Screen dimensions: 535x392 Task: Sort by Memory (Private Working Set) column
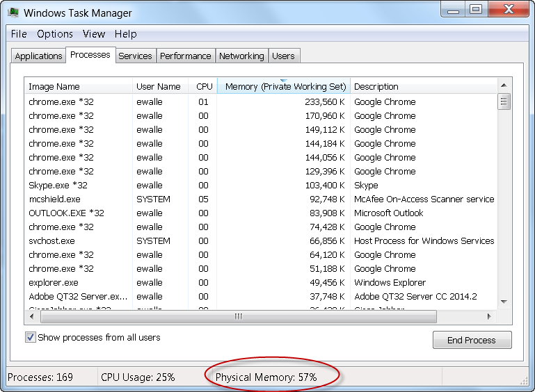284,87
